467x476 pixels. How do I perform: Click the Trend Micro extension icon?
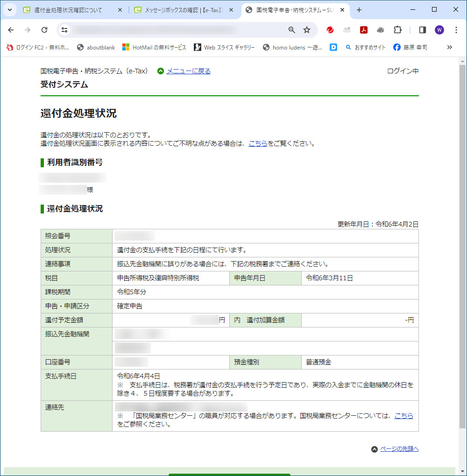pos(330,30)
